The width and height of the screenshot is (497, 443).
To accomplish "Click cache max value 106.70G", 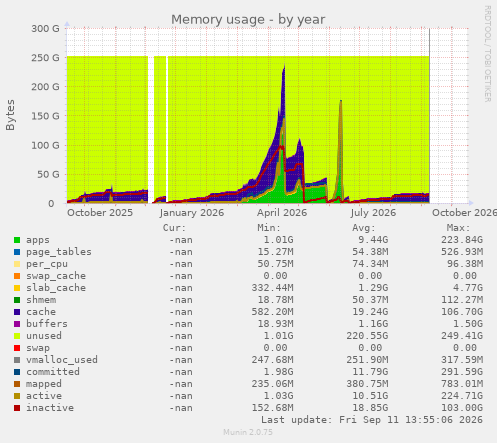I will 462,312.
